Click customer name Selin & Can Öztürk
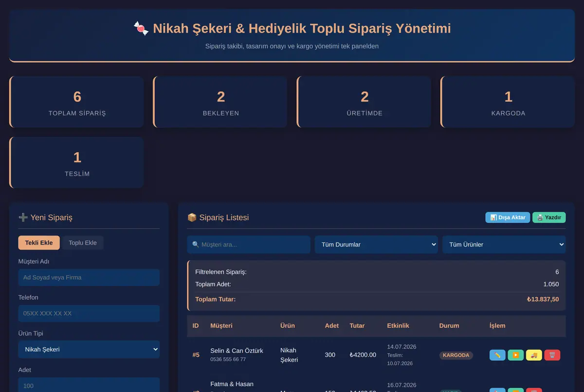 coord(237,351)
